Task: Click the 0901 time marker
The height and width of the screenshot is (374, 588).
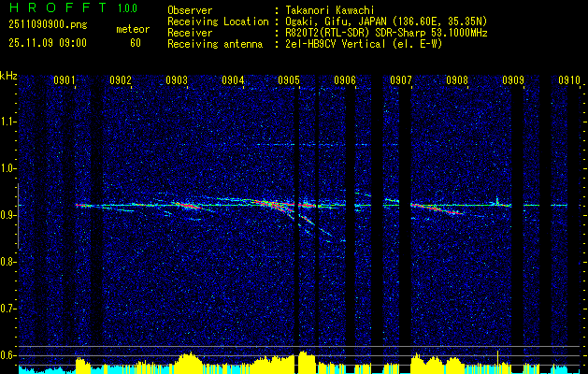Action: 65,79
